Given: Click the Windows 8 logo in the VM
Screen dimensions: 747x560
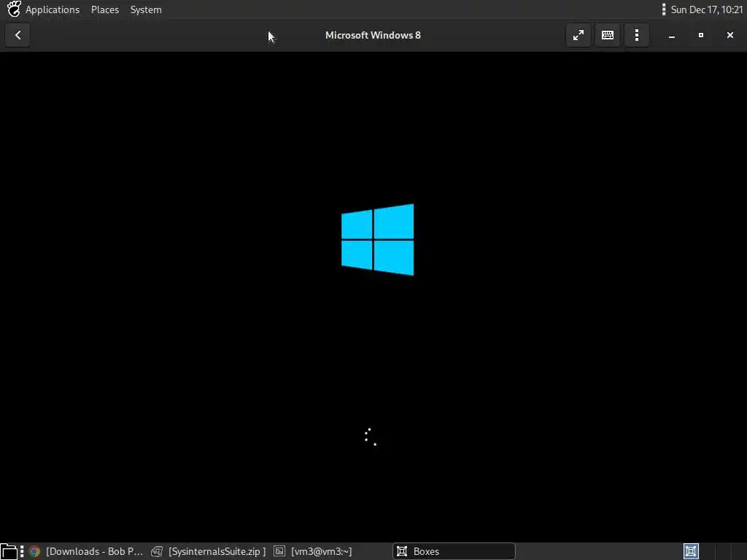Looking at the screenshot, I should click(377, 239).
